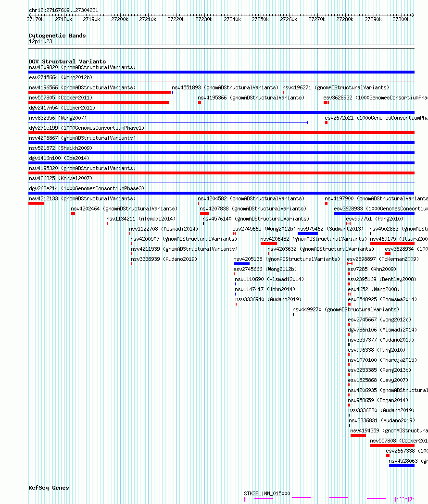Select nsv4200507 gnomAD variant label
Viewport: 428px width, 504px height.
click(x=184, y=239)
